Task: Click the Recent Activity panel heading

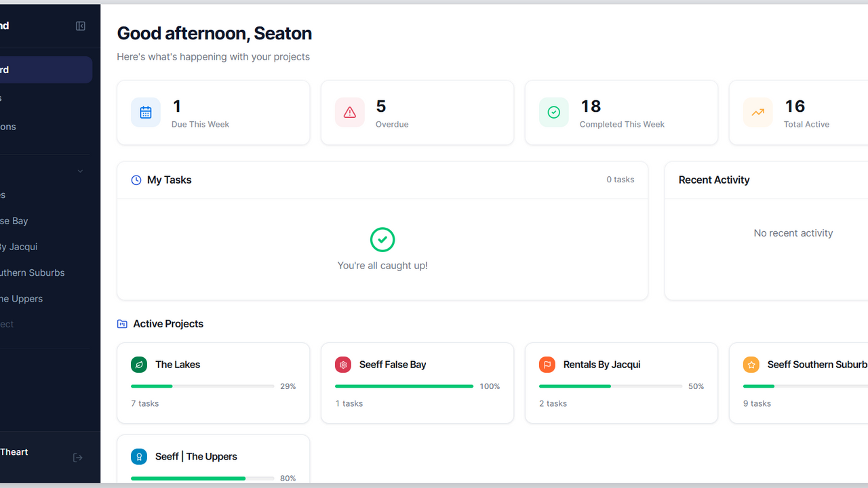Action: (x=714, y=180)
